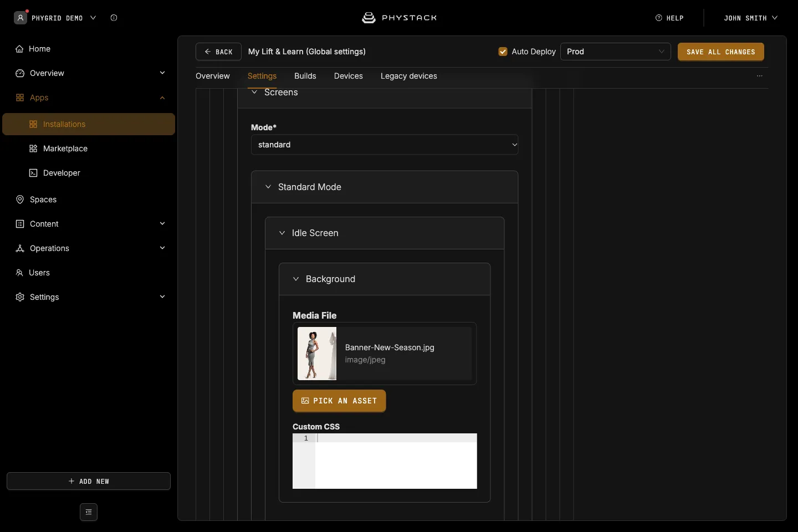Click into the Custom CSS editor

pos(385,461)
